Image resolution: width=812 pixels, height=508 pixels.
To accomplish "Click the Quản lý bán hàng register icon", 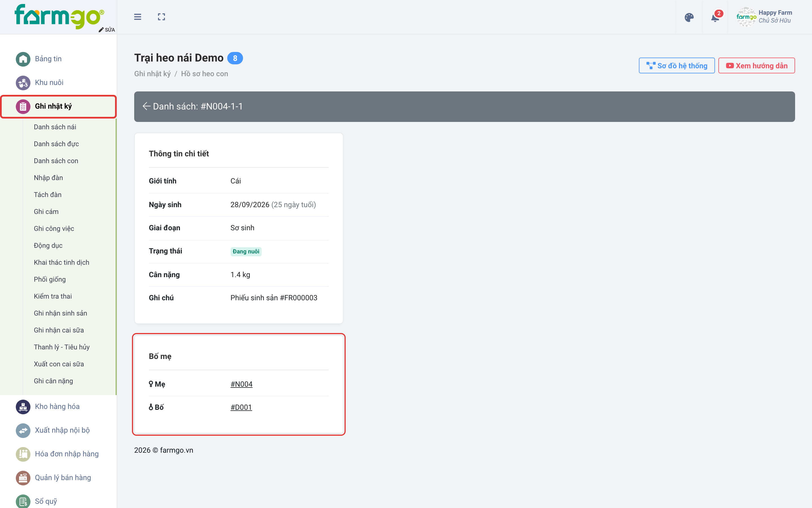I will [x=23, y=478].
